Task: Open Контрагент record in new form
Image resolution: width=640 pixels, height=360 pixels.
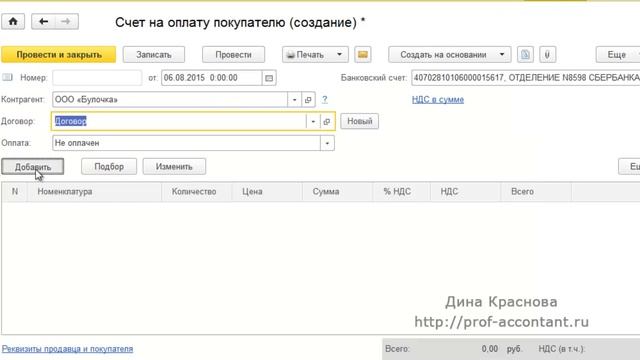Action: (x=308, y=100)
